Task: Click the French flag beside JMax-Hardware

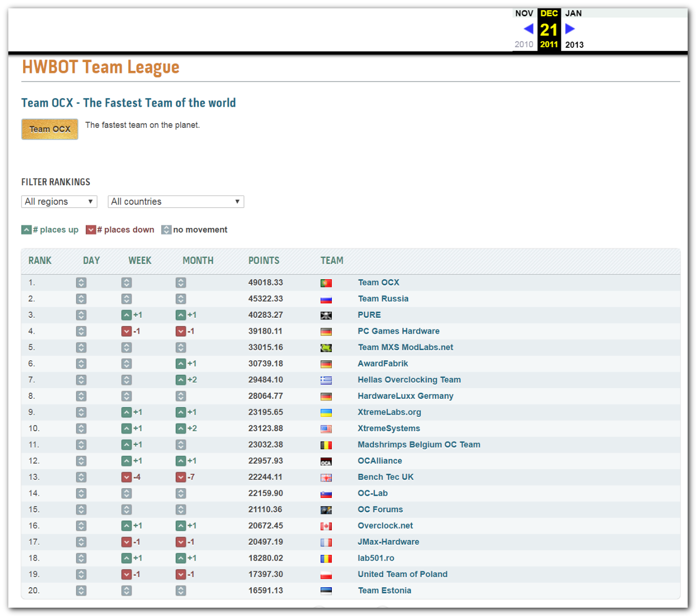Action: (x=326, y=543)
